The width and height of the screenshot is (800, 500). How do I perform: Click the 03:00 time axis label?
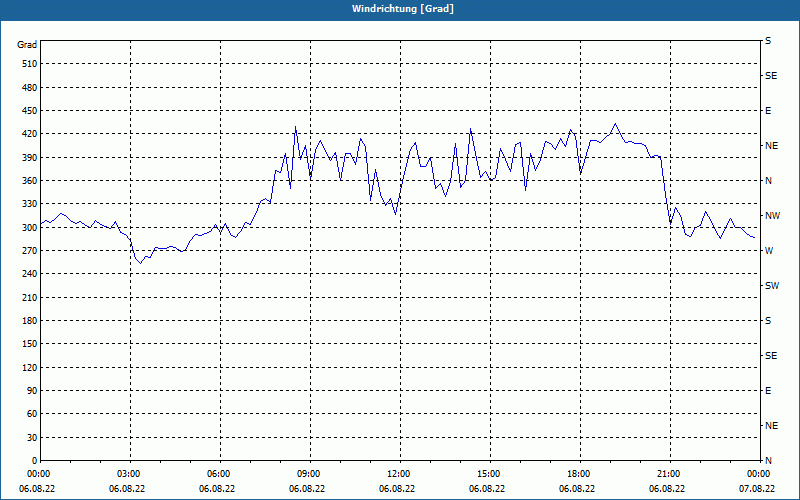(x=131, y=474)
